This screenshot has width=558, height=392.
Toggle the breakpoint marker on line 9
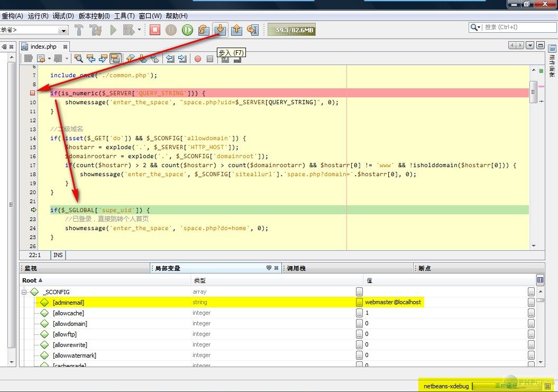[x=33, y=94]
